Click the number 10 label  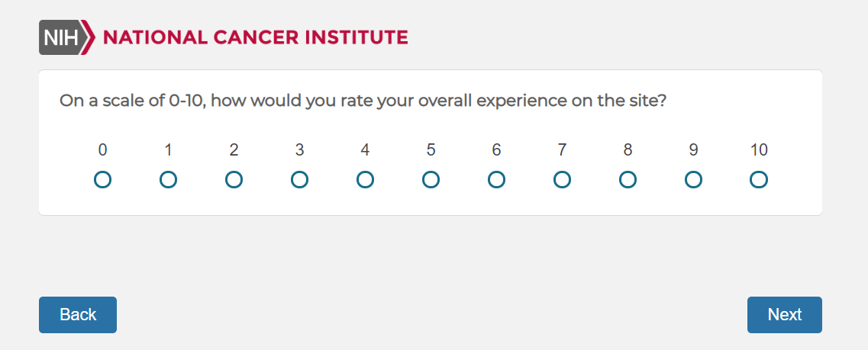pos(759,150)
